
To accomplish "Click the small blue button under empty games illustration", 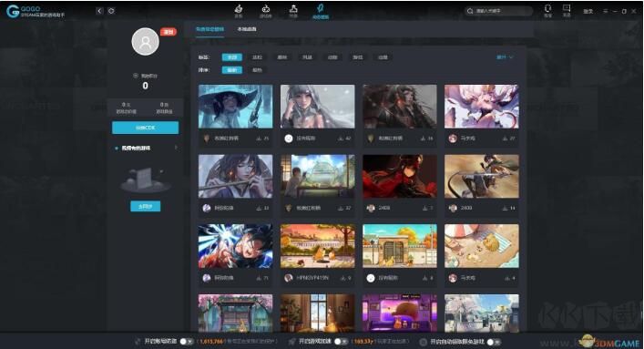I will [146, 206].
